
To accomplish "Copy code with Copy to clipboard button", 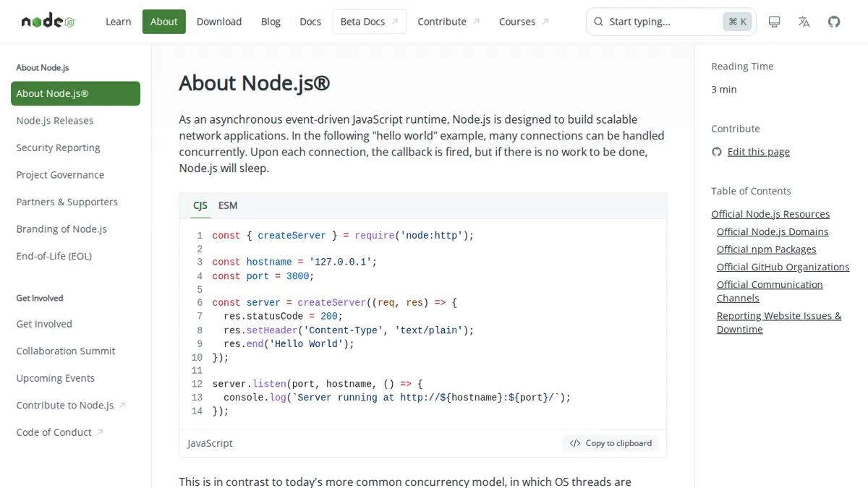I will 610,443.
